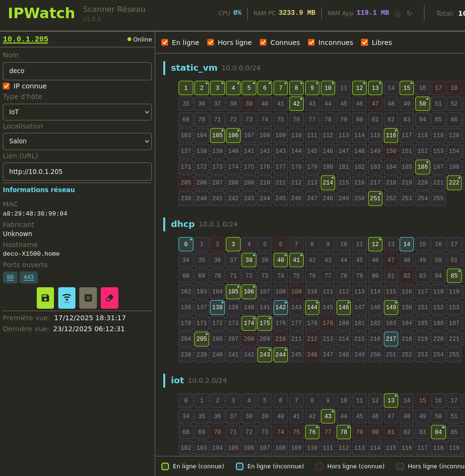Toggle the 'Hors ligne' filter checkbox
The width and height of the screenshot is (465, 476).
pos(211,43)
